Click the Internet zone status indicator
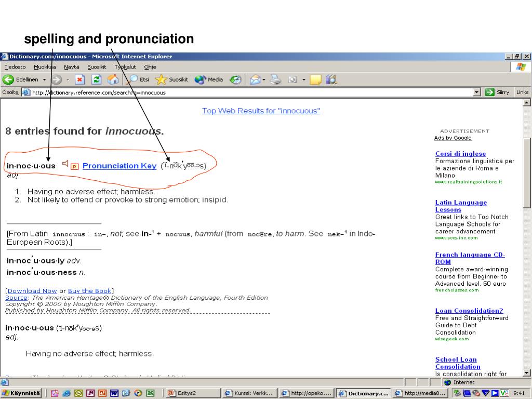532x399 pixels. pos(459,382)
